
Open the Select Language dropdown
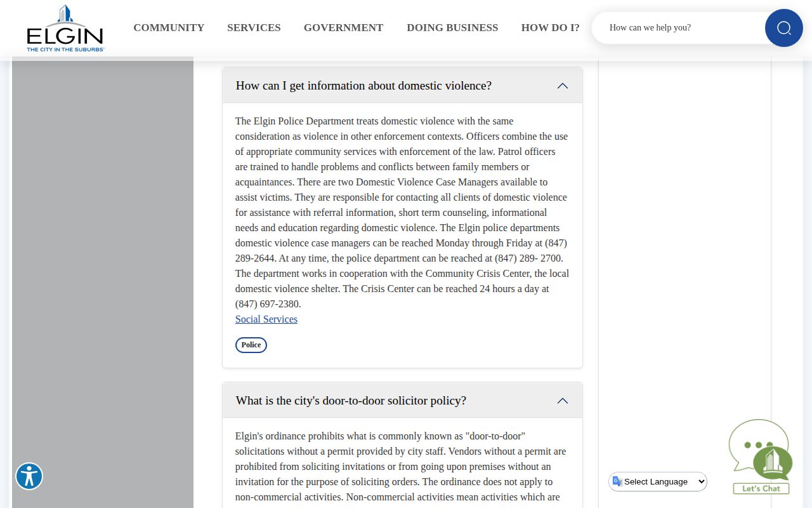[658, 482]
